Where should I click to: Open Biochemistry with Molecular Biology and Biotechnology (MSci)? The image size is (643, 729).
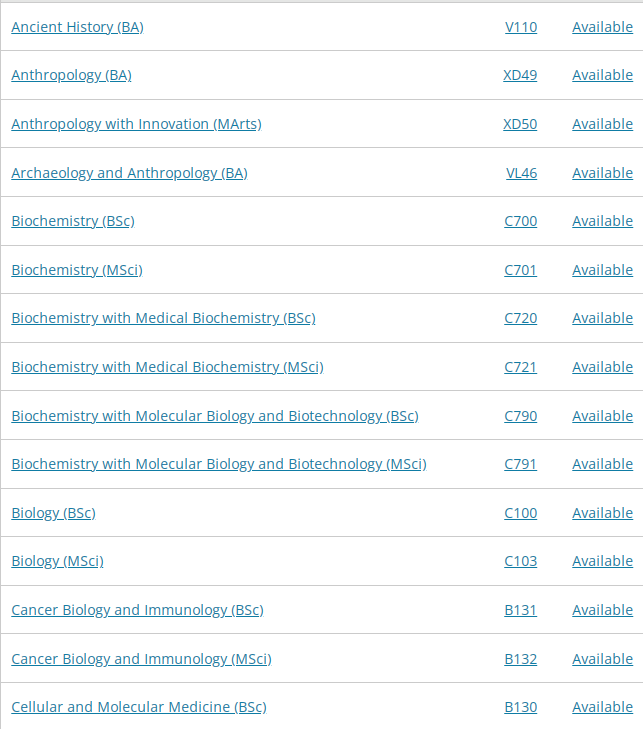219,464
